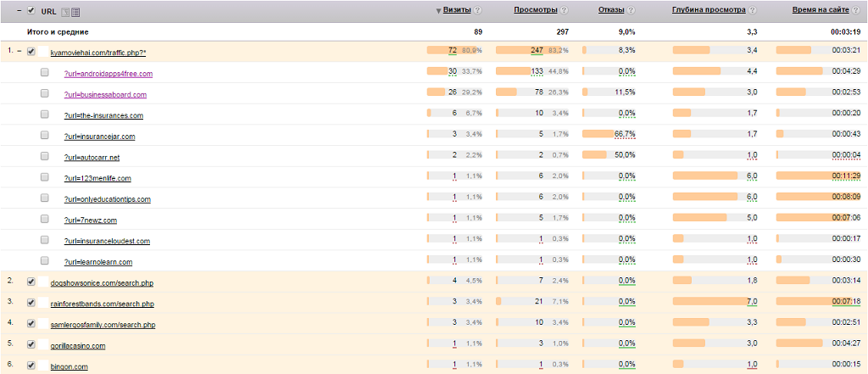Open ?url=insuranceloudest.com link
Viewport: 868px width, 374px height.
[x=107, y=241]
